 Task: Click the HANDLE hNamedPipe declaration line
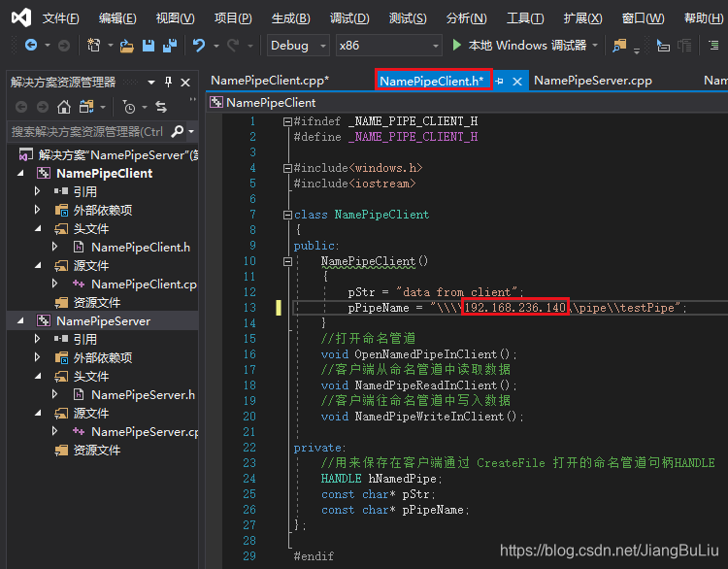pos(381,479)
